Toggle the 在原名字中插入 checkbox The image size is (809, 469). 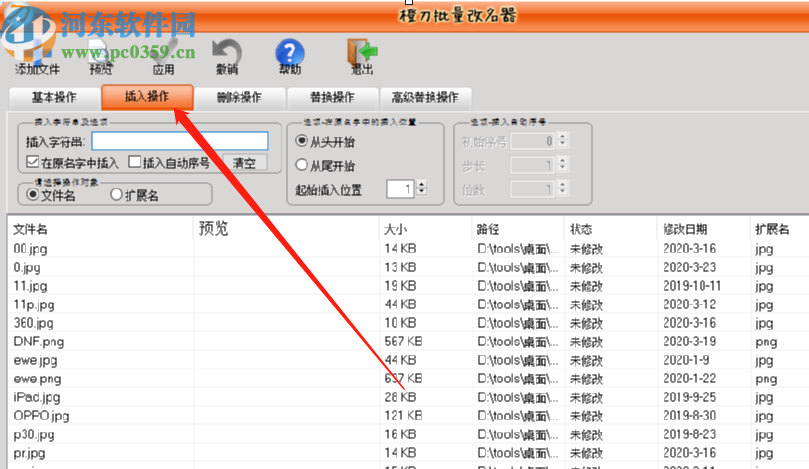point(33,163)
